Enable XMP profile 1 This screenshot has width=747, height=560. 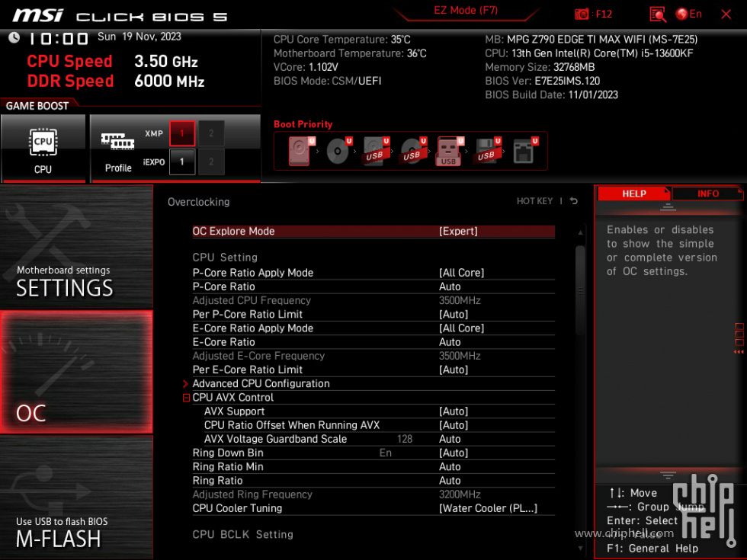pos(182,133)
